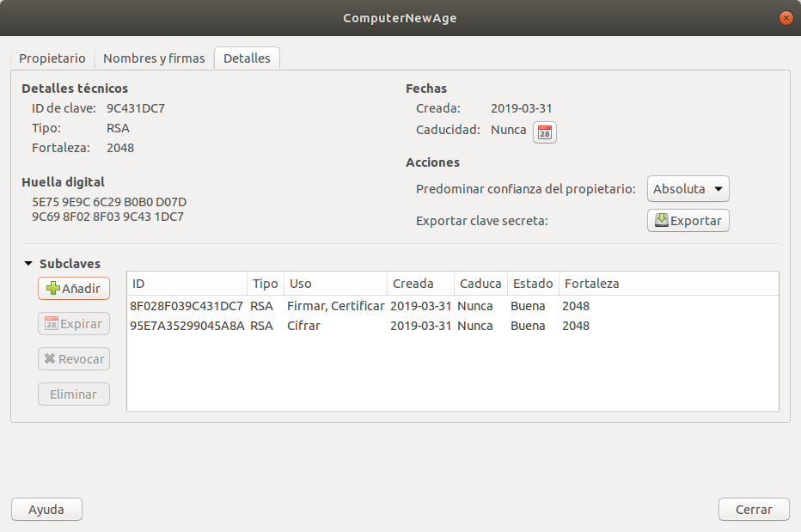Screen dimensions: 801x532
Task: Click the Ayuda button
Action: click(46, 509)
